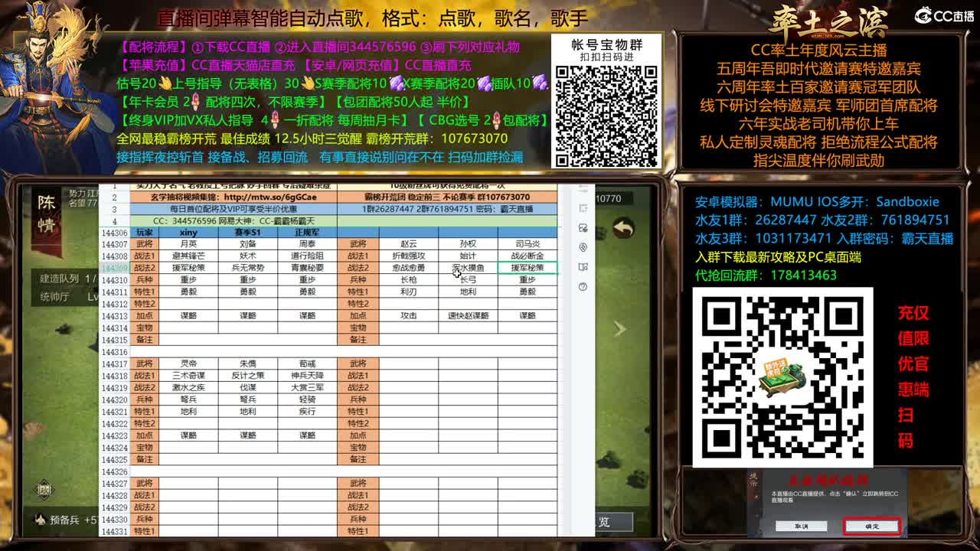Image resolution: width=980 pixels, height=551 pixels.
Task: Click the 青囊秘要 cell
Action: pyautogui.click(x=307, y=268)
